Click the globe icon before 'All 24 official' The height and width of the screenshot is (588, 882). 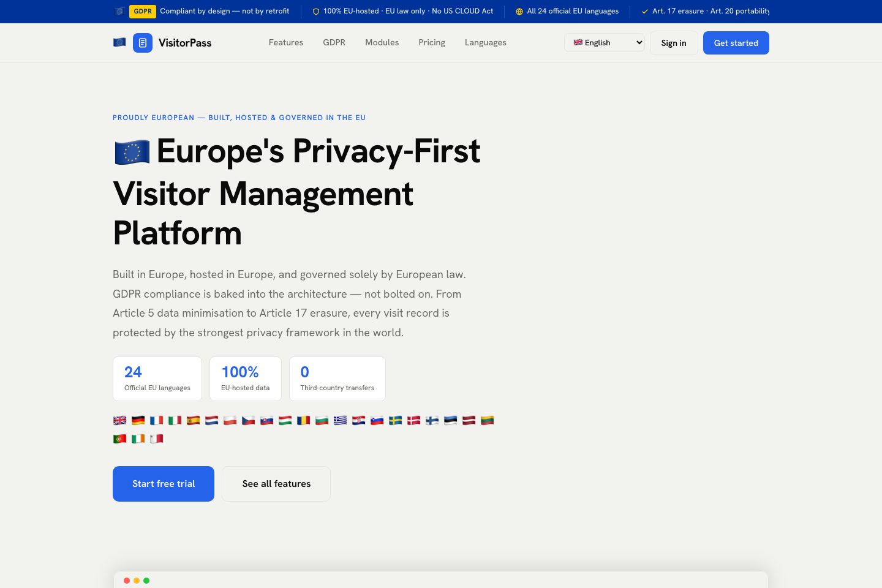[519, 12]
